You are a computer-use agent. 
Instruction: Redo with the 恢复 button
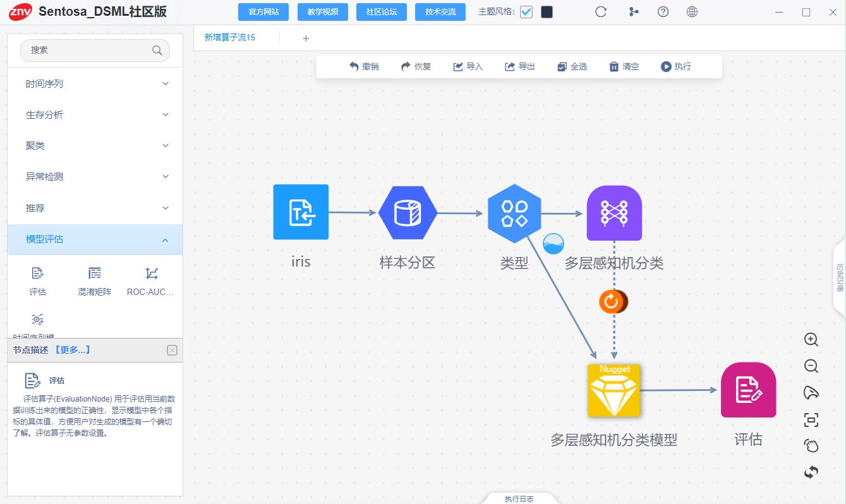(416, 66)
